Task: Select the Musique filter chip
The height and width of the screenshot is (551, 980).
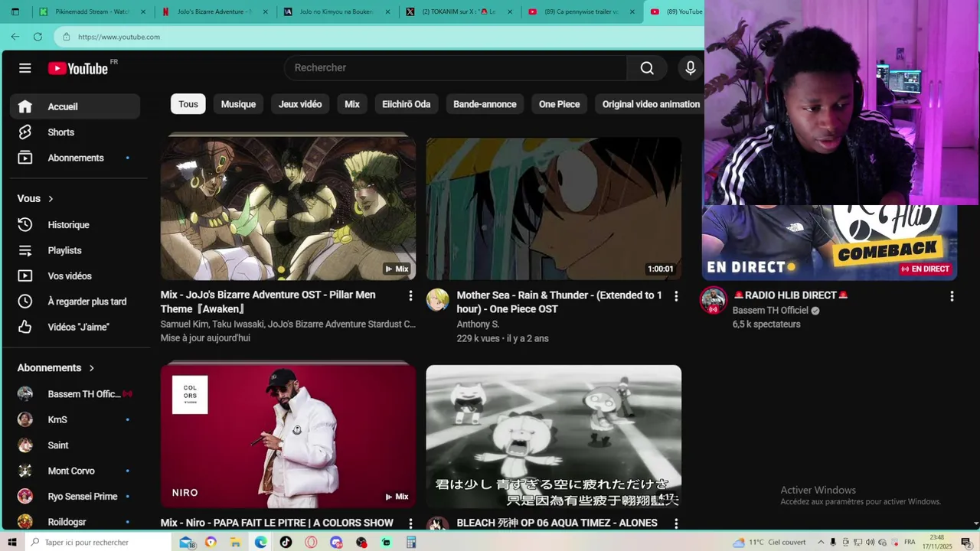Action: (238, 104)
